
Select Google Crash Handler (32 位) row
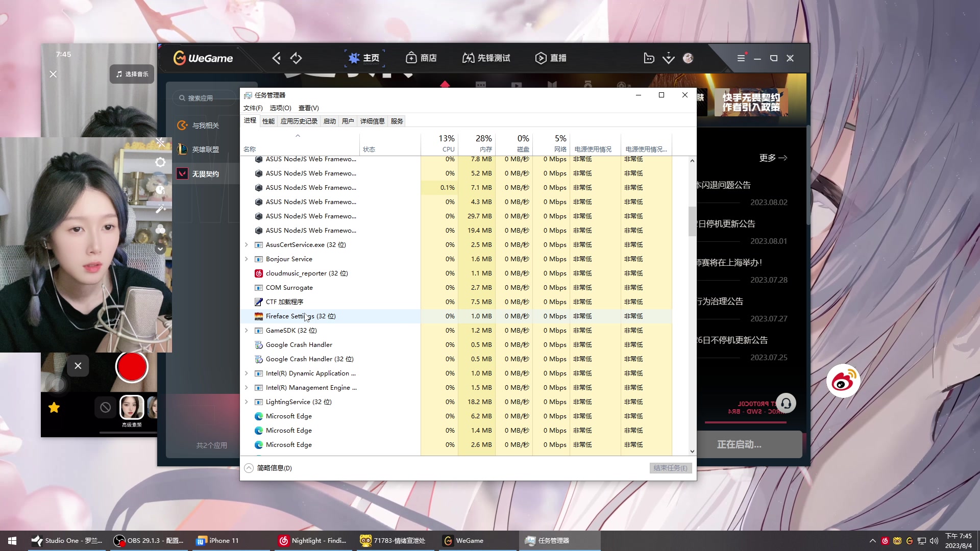456,359
